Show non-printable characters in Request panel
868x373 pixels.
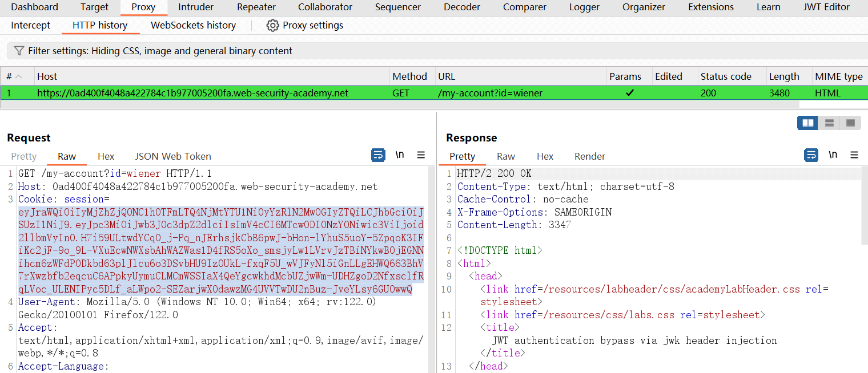400,155
